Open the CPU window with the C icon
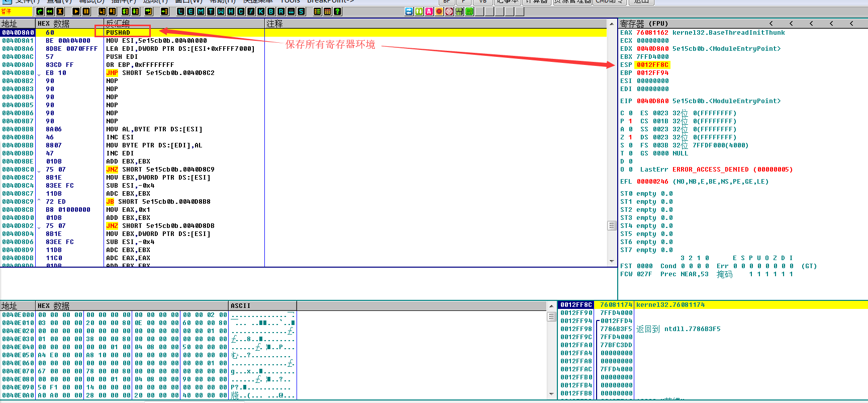868x403 pixels. [241, 11]
